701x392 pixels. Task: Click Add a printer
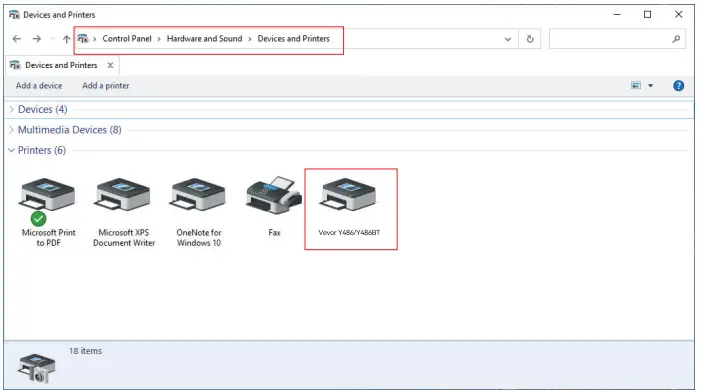pyautogui.click(x=106, y=85)
